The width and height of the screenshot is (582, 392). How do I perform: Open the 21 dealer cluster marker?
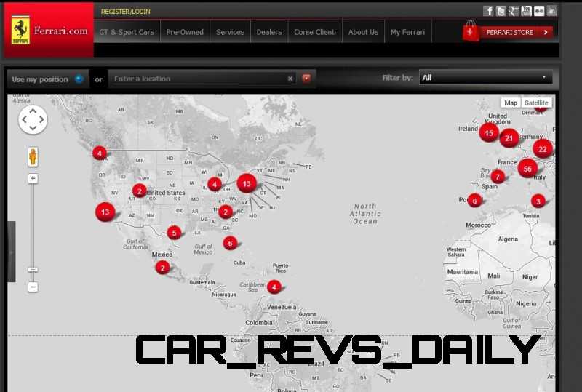(x=509, y=138)
